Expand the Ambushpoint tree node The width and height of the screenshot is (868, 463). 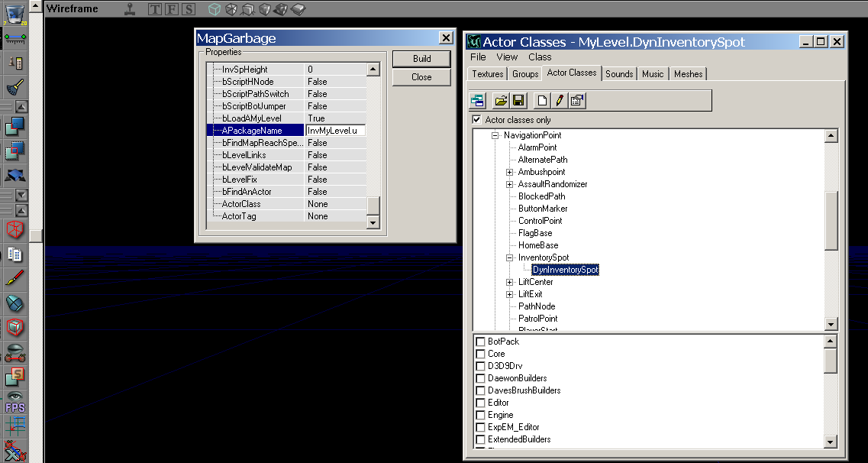[509, 172]
